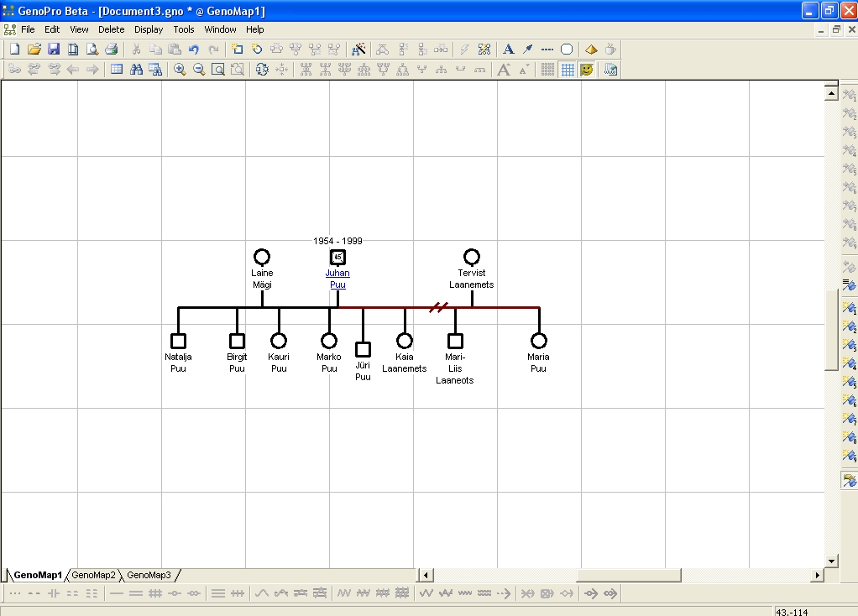Click the Undo arrow icon
Image resolution: width=858 pixels, height=616 pixels.
(194, 50)
